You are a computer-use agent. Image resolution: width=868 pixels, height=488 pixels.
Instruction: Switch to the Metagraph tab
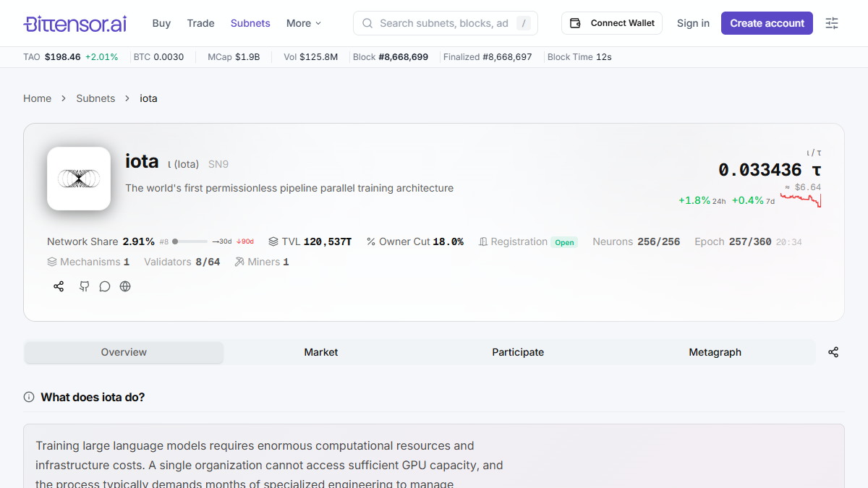715,352
